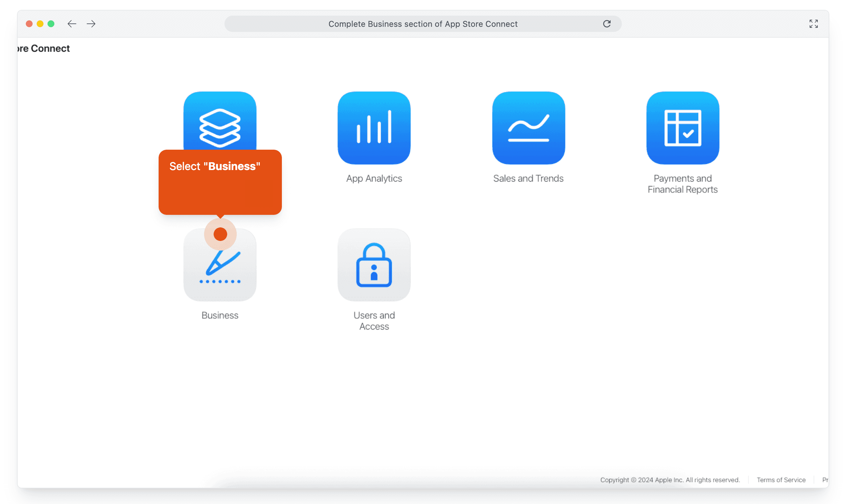Click inside the browser address bar

[422, 24]
